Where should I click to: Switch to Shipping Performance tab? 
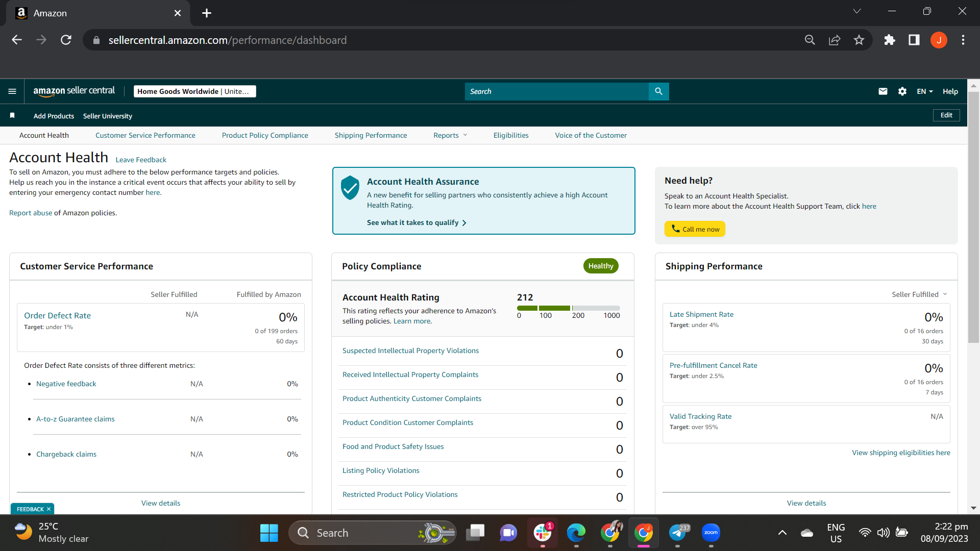pos(371,135)
